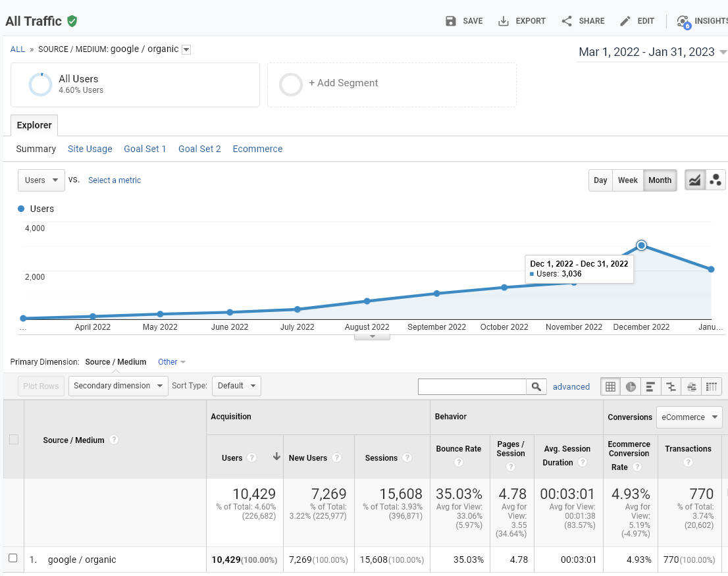Click the Save report icon
The width and height of the screenshot is (728, 576).
pyautogui.click(x=450, y=21)
